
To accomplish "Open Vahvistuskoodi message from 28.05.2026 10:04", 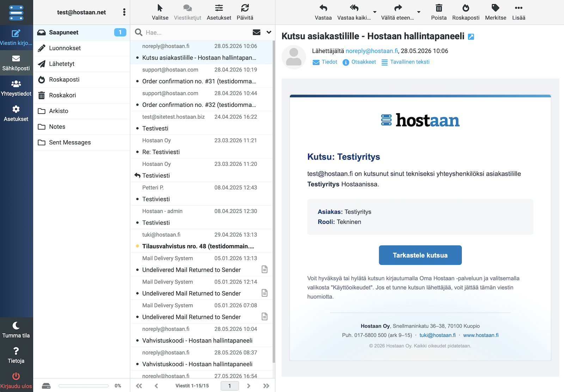I will (x=201, y=335).
